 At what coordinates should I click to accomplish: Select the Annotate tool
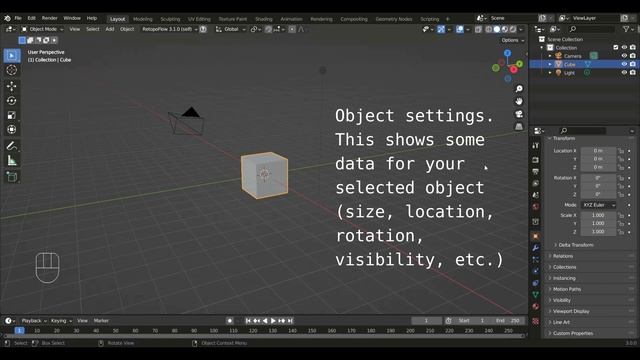(x=12, y=146)
